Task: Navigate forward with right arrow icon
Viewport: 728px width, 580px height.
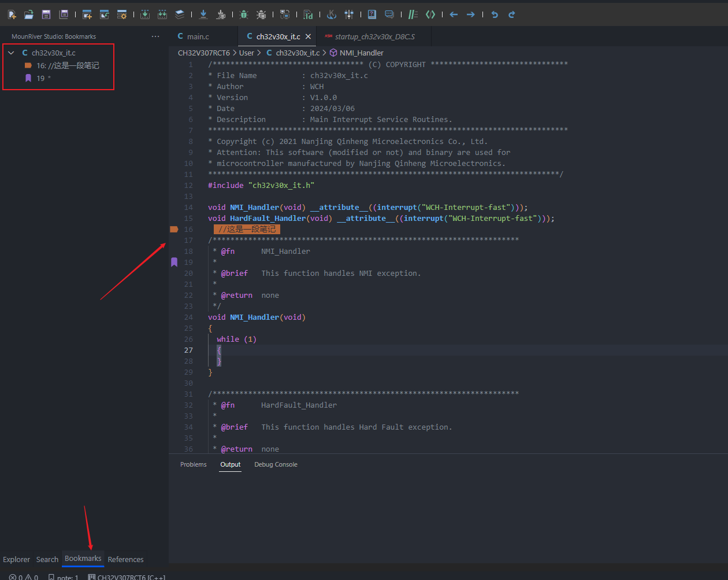Action: tap(471, 14)
